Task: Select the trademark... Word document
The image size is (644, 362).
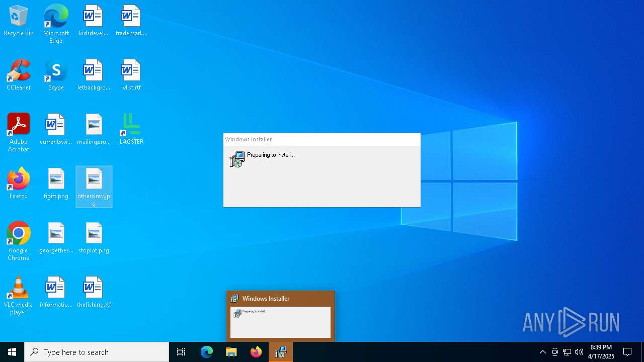Action: click(131, 21)
